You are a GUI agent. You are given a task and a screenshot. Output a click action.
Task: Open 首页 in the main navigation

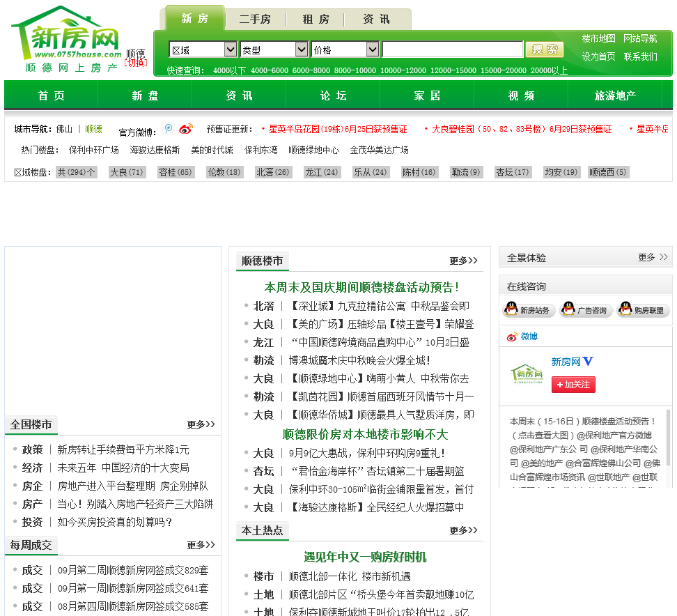click(x=52, y=95)
